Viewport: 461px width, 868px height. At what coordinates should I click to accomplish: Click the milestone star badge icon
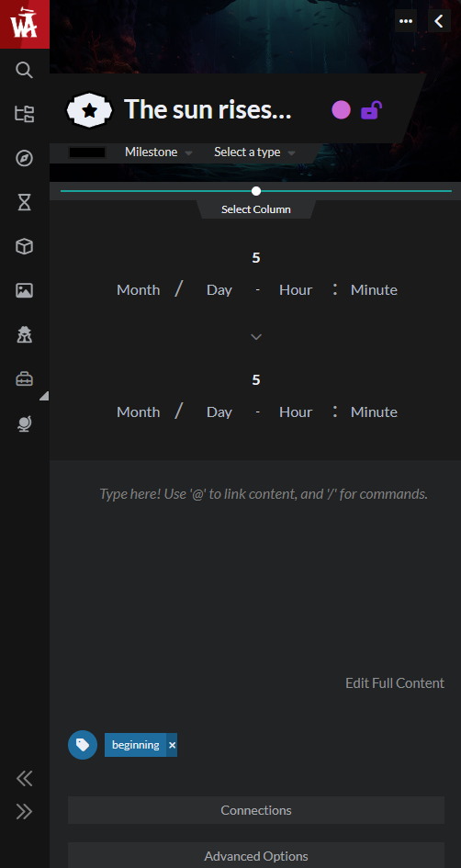89,110
